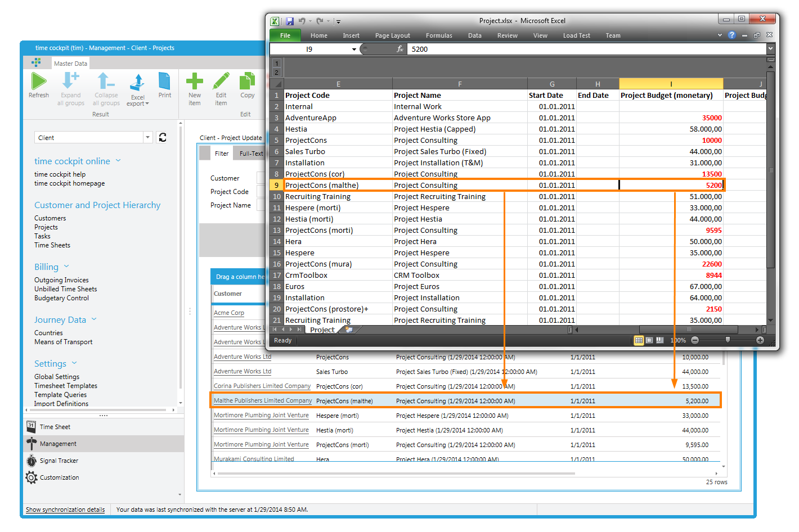Viewport: 799px width, 532px height.
Task: Open Outgoing Invoices link
Action: [x=61, y=280]
